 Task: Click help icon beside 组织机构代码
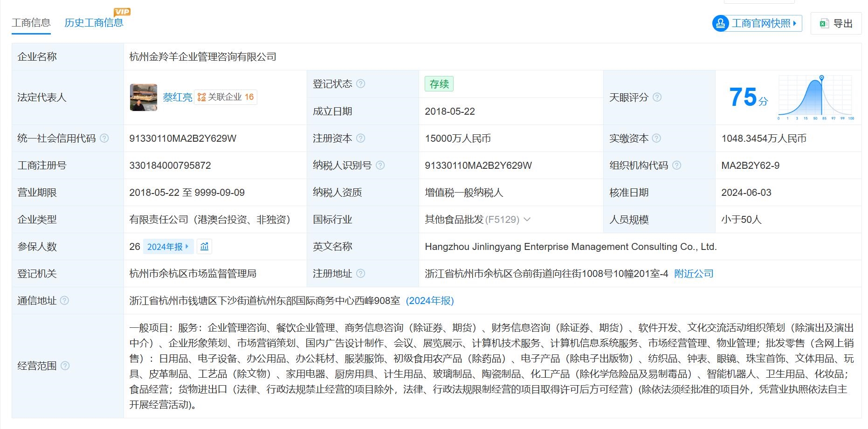(x=676, y=166)
